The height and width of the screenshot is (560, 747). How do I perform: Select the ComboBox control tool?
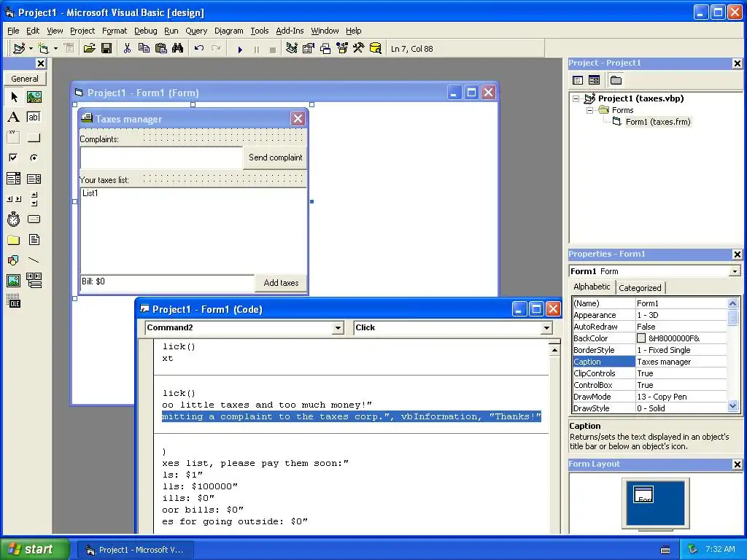click(x=14, y=179)
